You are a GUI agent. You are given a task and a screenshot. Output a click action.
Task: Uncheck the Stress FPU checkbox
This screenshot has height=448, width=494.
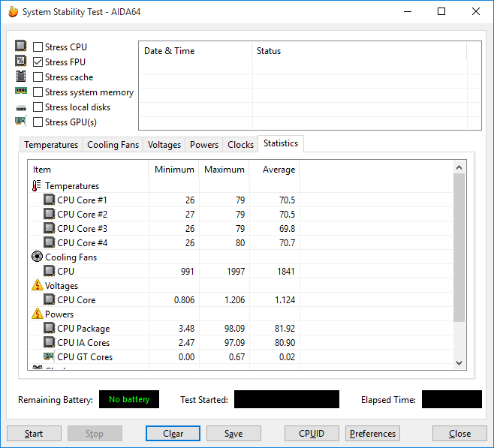point(38,62)
